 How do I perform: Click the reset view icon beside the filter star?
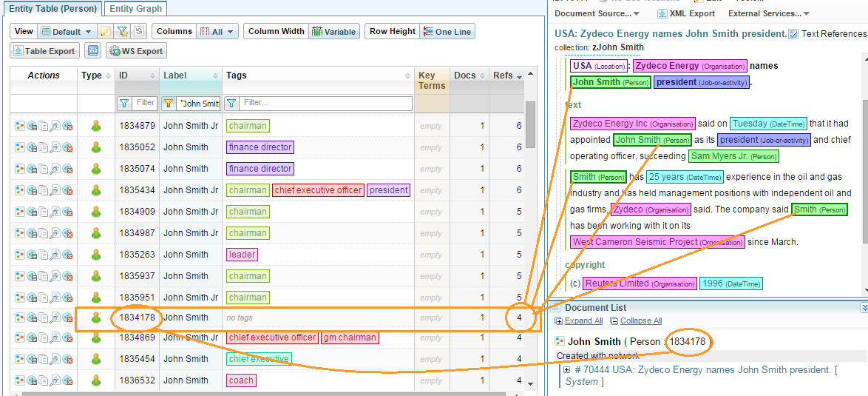click(x=138, y=32)
